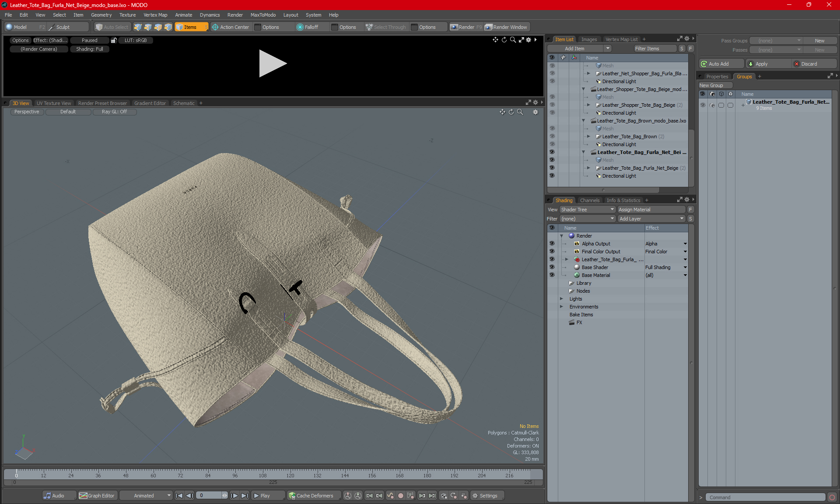Open the Geometry menu
Image resolution: width=840 pixels, height=504 pixels.
(x=101, y=15)
